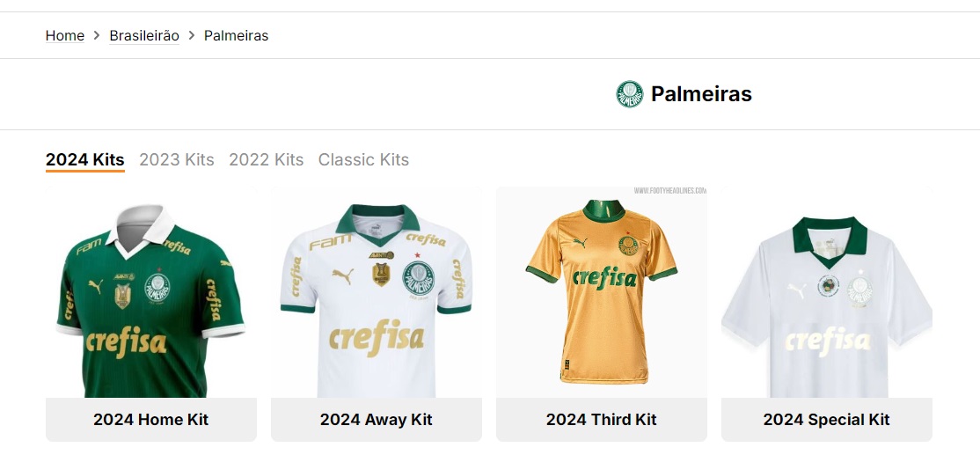Click the Palmeiras club crest beside the heading

click(x=630, y=94)
